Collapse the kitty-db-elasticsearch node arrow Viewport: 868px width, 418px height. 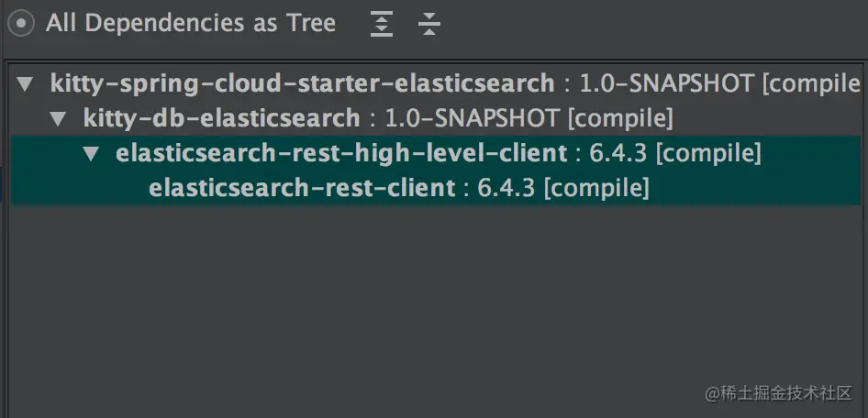pos(58,118)
